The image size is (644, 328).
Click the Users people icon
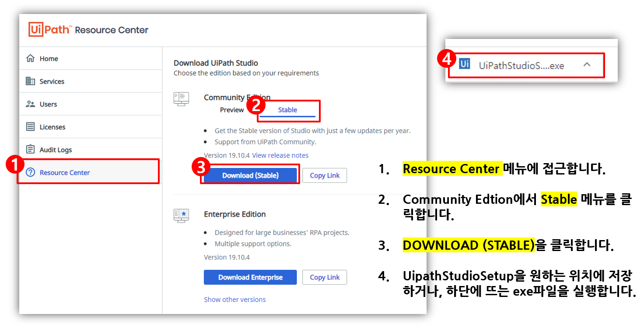click(x=30, y=104)
